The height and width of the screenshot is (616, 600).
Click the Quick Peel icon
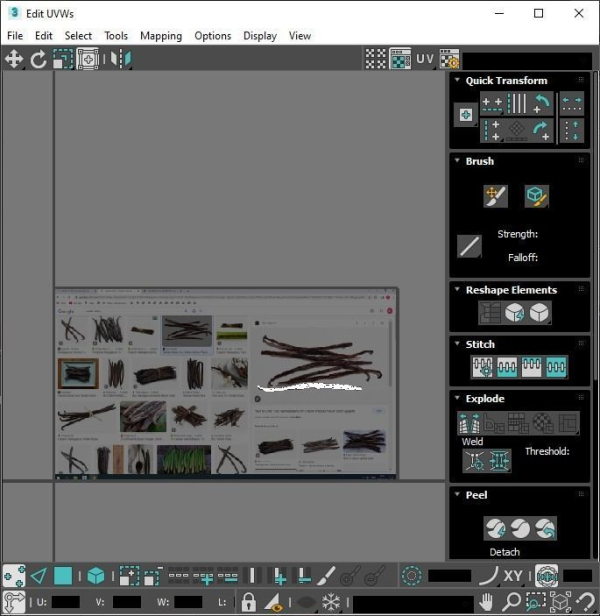pos(495,528)
